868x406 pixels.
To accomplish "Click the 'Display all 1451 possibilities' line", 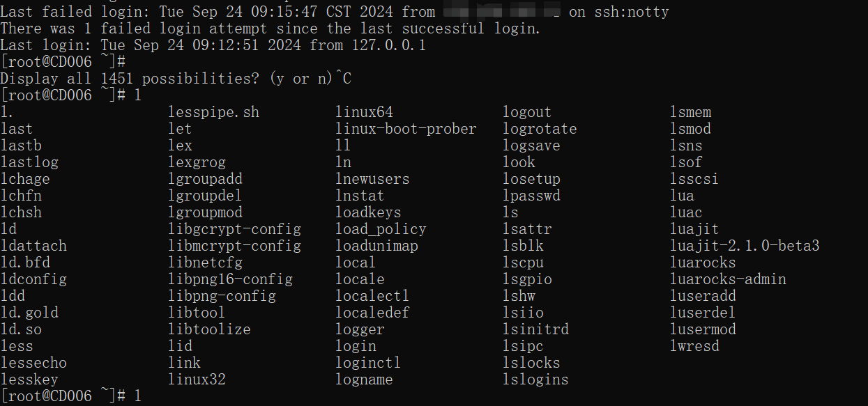I will pos(176,79).
